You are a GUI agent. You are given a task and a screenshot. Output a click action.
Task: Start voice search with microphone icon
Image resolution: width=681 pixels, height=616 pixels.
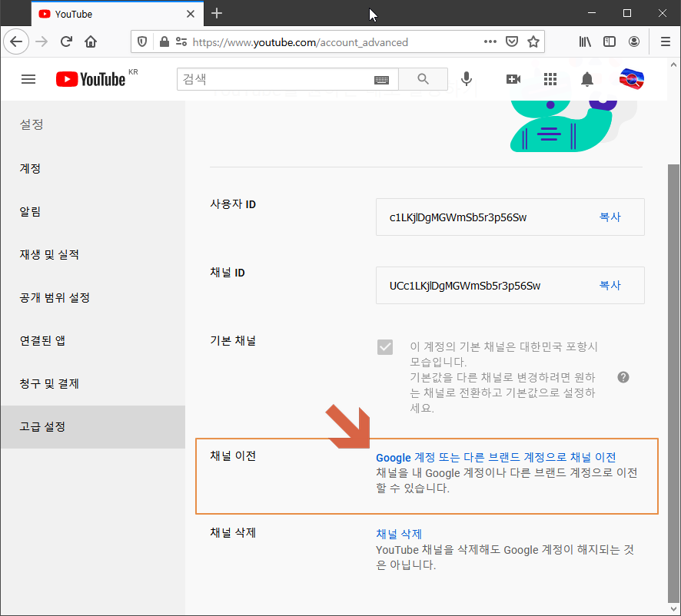click(467, 79)
